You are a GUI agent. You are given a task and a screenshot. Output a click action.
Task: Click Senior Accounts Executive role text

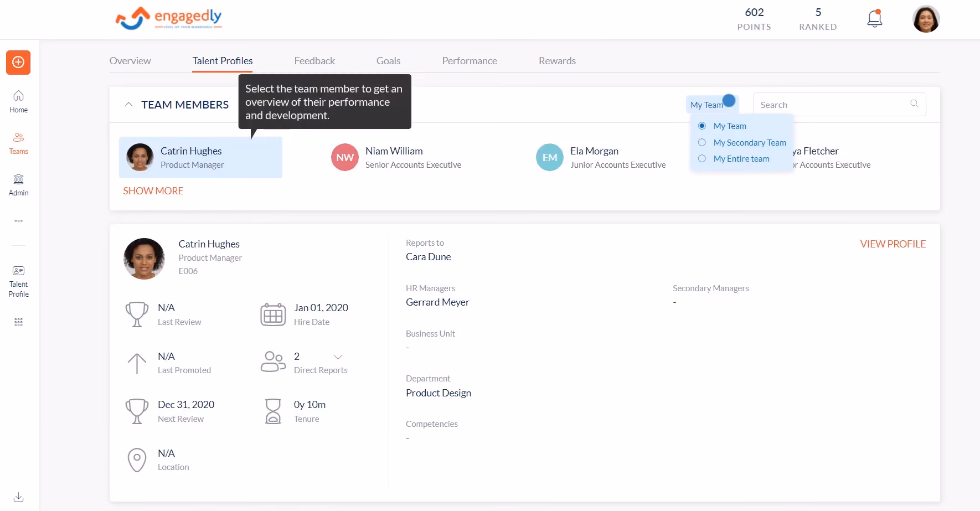point(413,165)
